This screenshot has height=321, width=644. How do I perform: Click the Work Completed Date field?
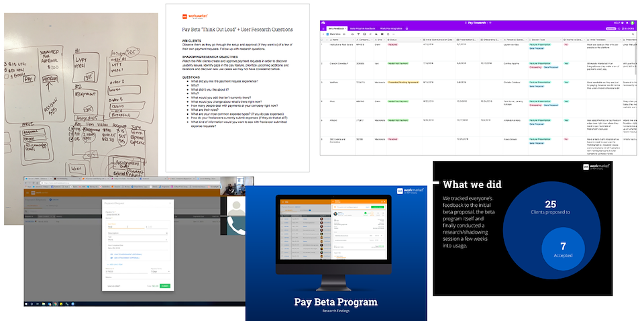point(138,248)
